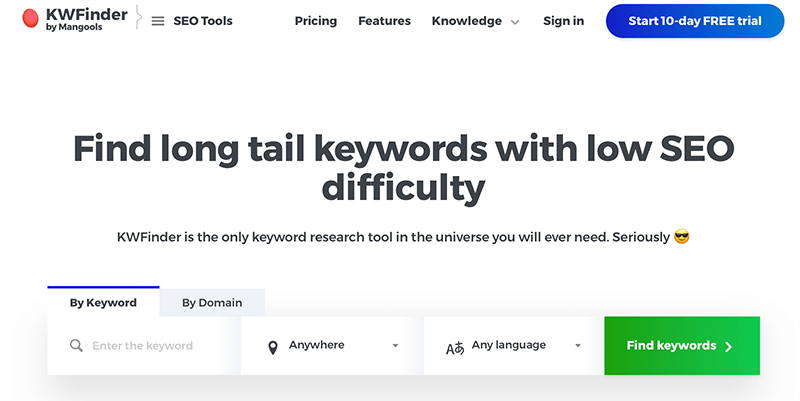
Task: Open the SEO Tools menu label
Action: pyautogui.click(x=203, y=21)
